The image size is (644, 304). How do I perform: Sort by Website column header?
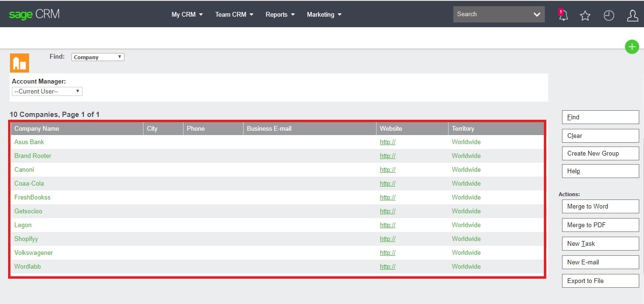click(391, 128)
